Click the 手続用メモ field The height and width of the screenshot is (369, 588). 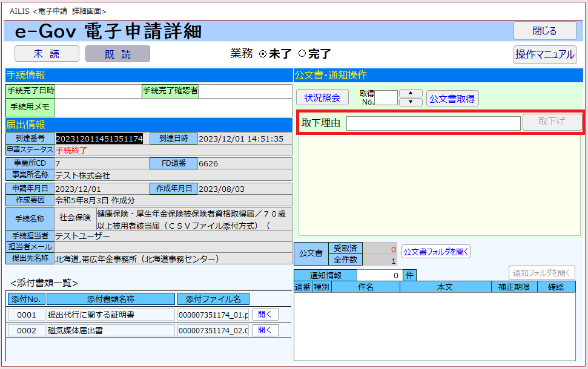[173, 108]
